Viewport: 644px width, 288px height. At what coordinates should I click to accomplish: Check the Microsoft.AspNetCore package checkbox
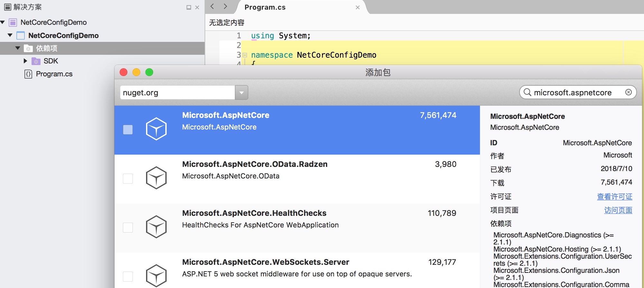coord(128,130)
